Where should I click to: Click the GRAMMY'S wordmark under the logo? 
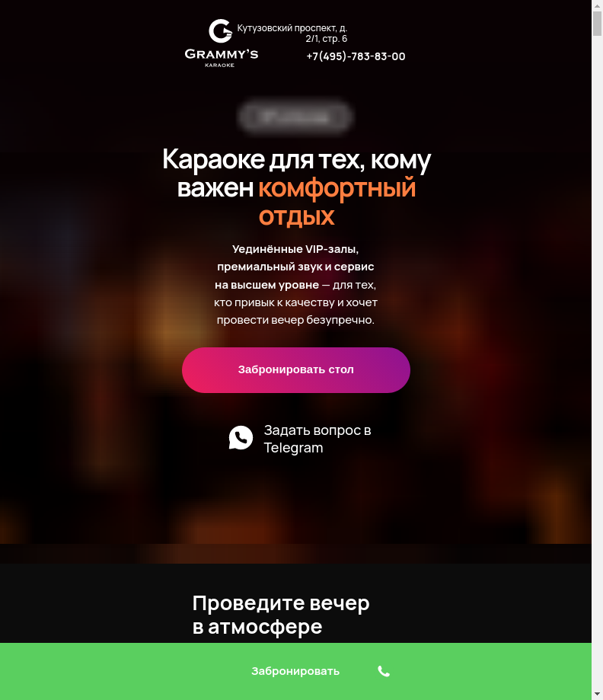tap(222, 55)
